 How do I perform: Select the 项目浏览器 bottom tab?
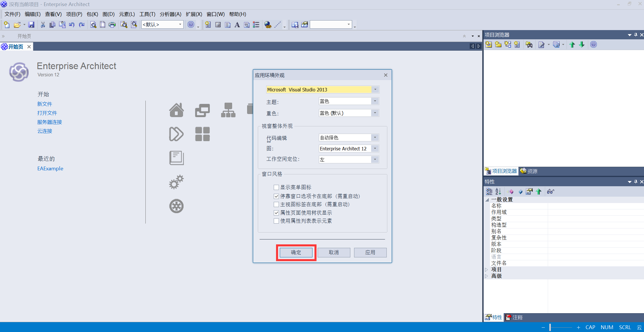pos(501,171)
